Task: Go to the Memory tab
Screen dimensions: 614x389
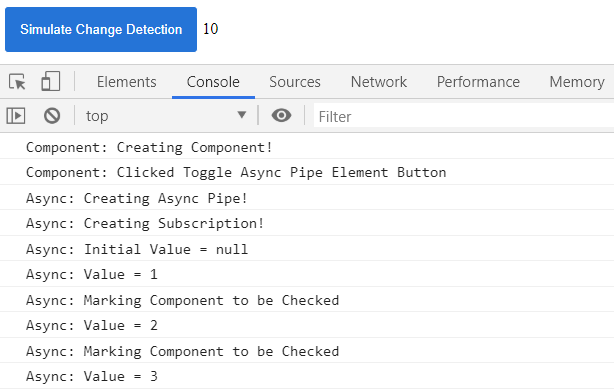Action: click(x=577, y=82)
